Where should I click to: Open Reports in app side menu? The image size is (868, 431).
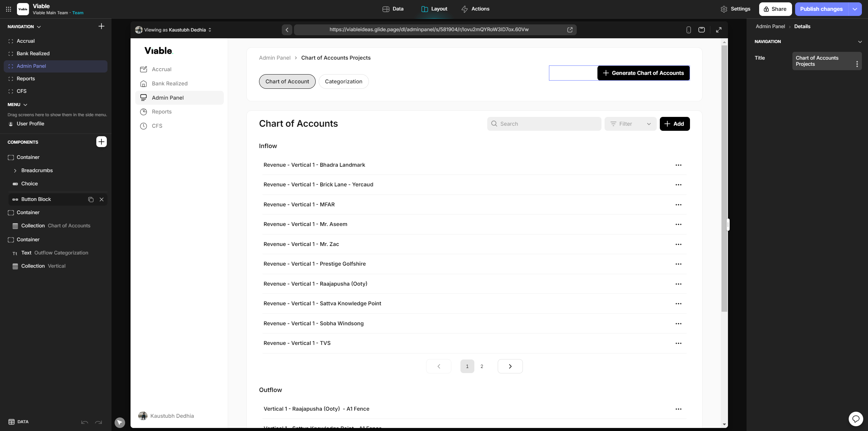click(179, 112)
